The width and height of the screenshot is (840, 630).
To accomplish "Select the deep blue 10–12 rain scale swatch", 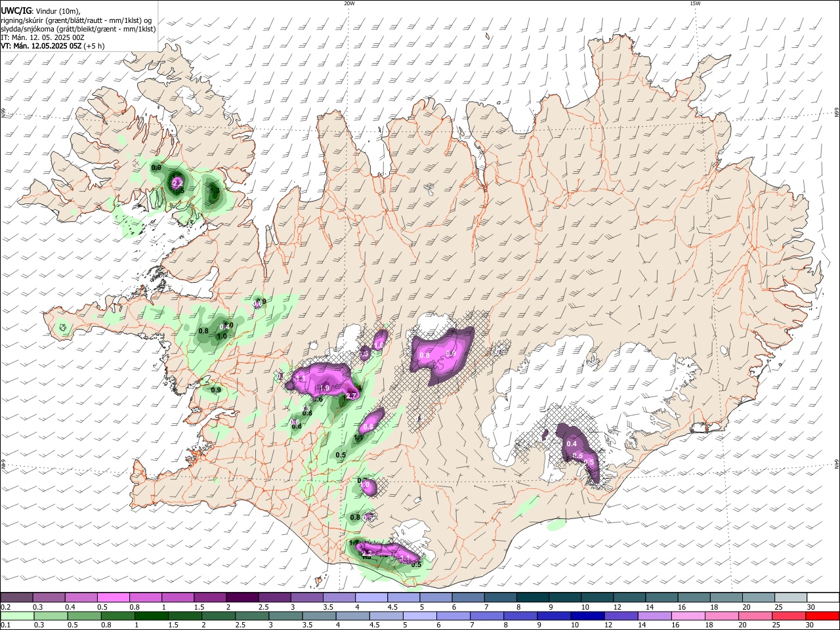I will [587, 616].
